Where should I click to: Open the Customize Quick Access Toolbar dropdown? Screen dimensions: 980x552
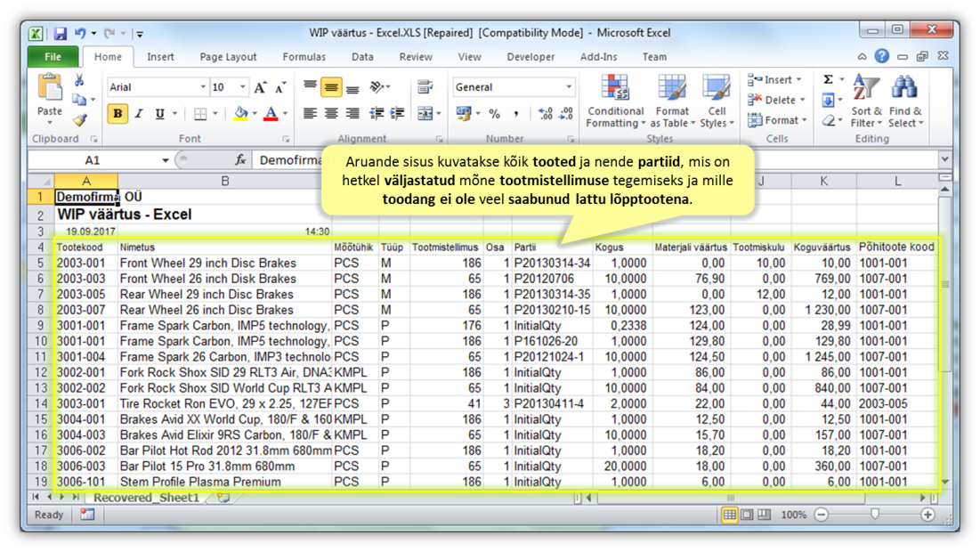click(140, 34)
